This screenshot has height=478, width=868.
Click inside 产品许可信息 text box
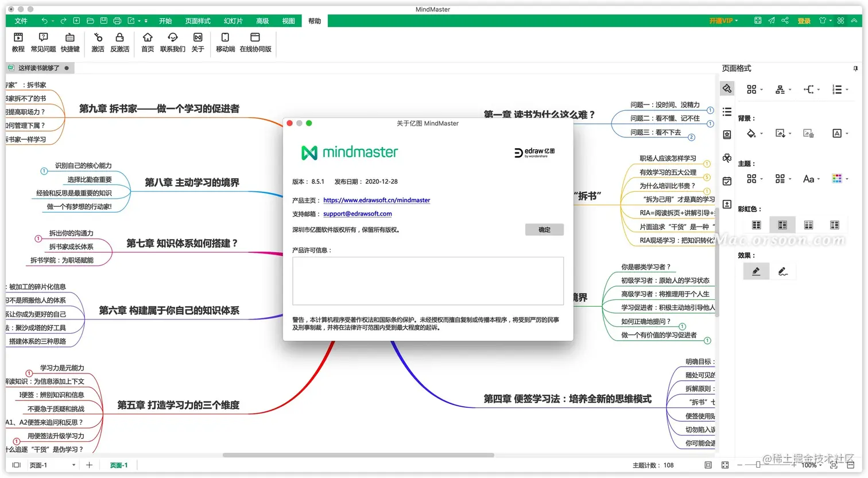point(428,281)
